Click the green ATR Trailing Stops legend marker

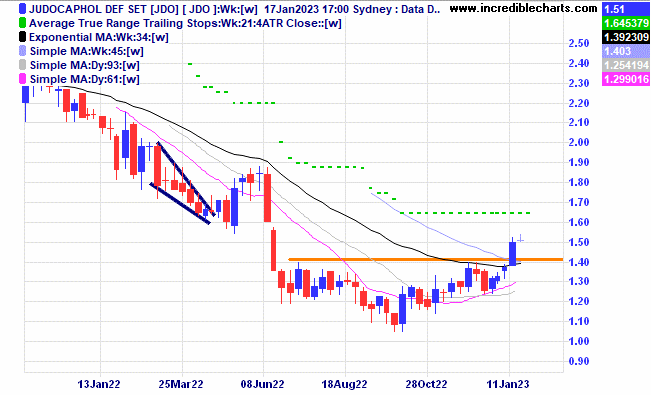point(22,23)
